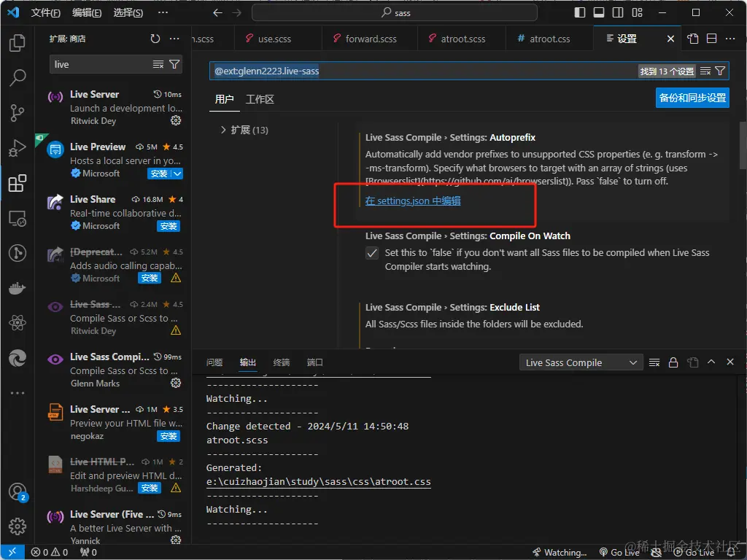
Task: Click the 备份和同步设置 button
Action: 692,98
